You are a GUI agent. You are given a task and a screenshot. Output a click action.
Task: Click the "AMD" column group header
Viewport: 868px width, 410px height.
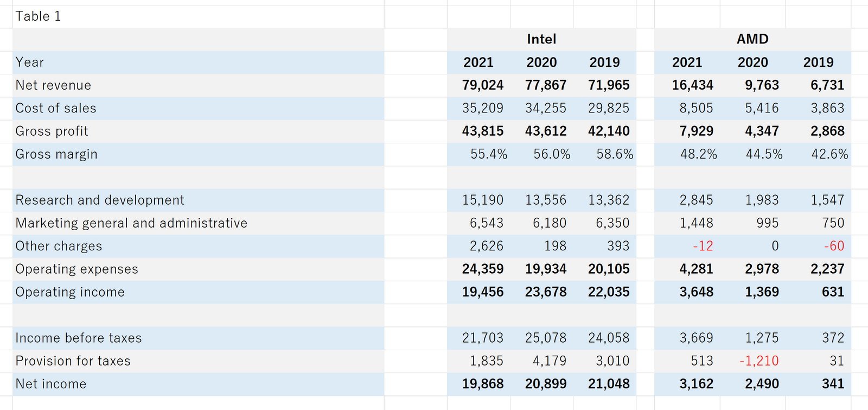[x=752, y=39]
